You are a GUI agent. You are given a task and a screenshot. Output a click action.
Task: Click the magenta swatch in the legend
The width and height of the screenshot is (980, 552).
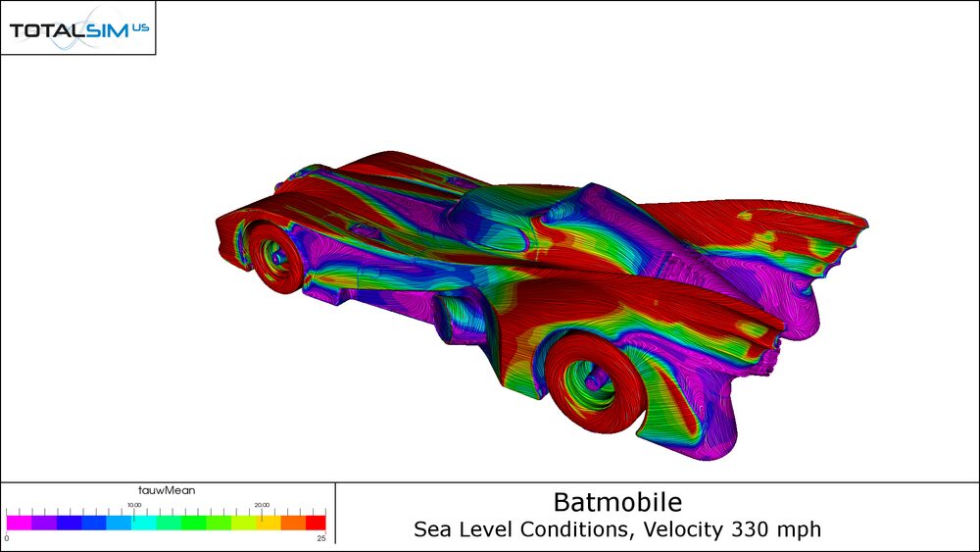20,523
